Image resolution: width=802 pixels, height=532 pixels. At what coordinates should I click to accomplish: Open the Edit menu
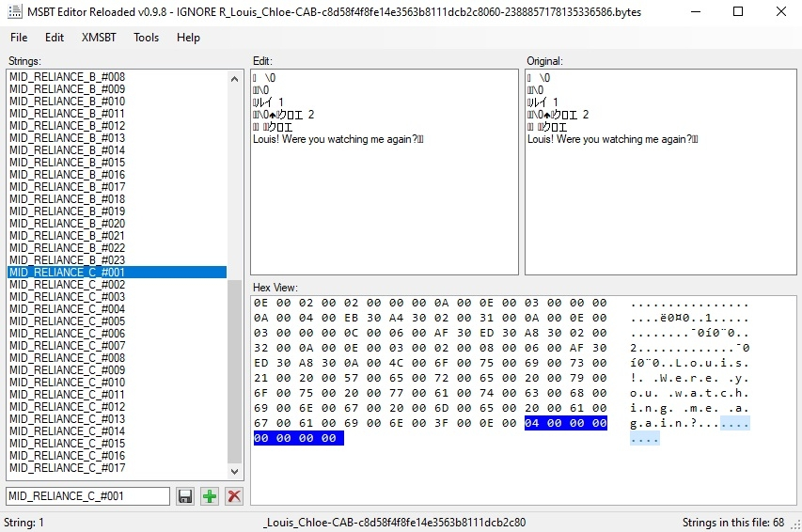55,38
